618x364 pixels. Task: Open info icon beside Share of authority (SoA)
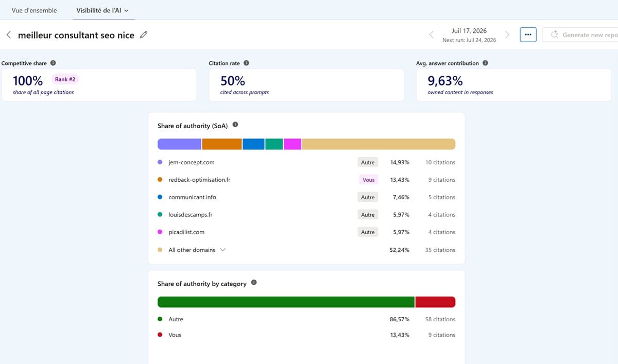tap(235, 125)
